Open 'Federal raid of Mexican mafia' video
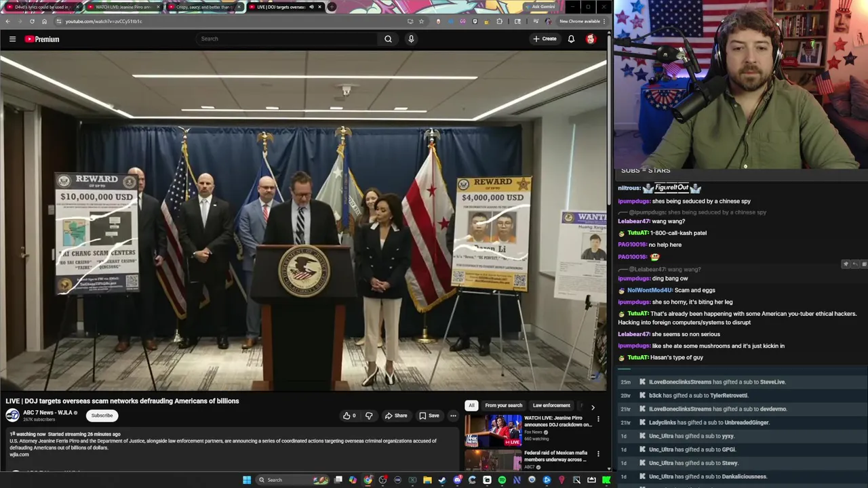The height and width of the screenshot is (488, 868). pos(556,456)
